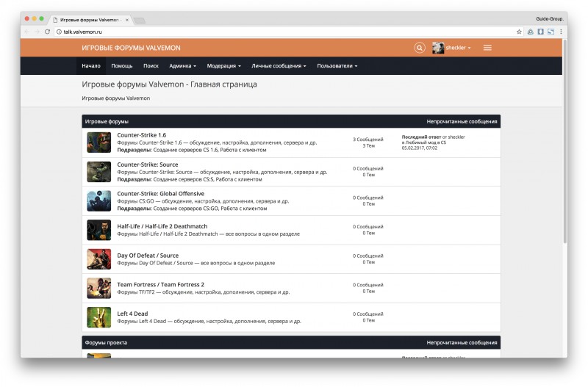
Task: Open subforum Создание серверов CS 1.6
Action: [185, 150]
